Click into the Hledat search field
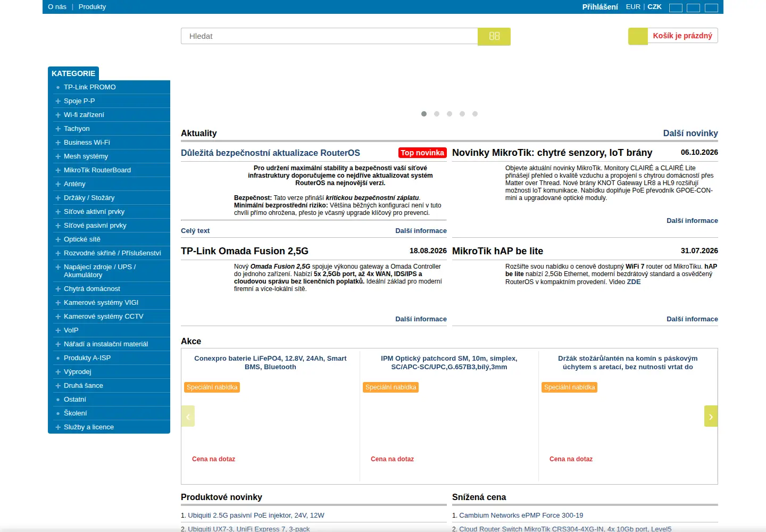The height and width of the screenshot is (532, 766). click(329, 36)
